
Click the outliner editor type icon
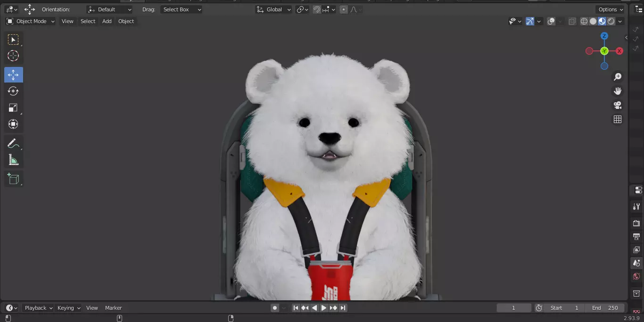pyautogui.click(x=639, y=9)
